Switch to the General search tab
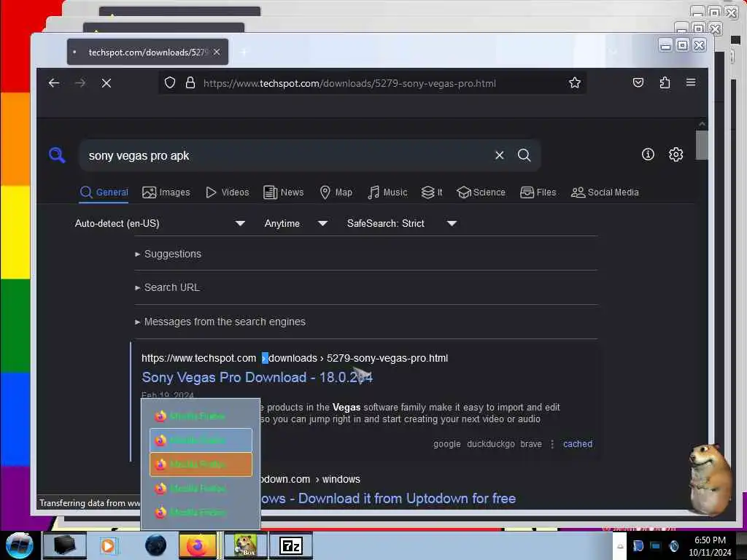This screenshot has width=747, height=560. [104, 192]
